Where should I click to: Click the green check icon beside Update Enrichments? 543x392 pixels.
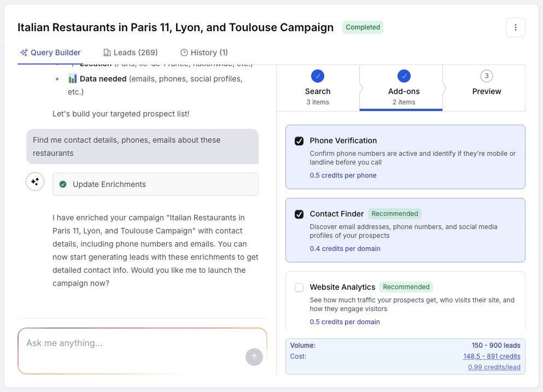[63, 184]
